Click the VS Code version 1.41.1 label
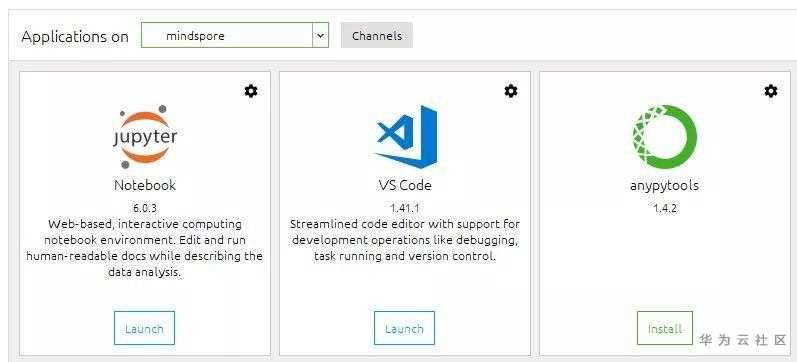Image resolution: width=797 pixels, height=362 pixels. point(405,208)
